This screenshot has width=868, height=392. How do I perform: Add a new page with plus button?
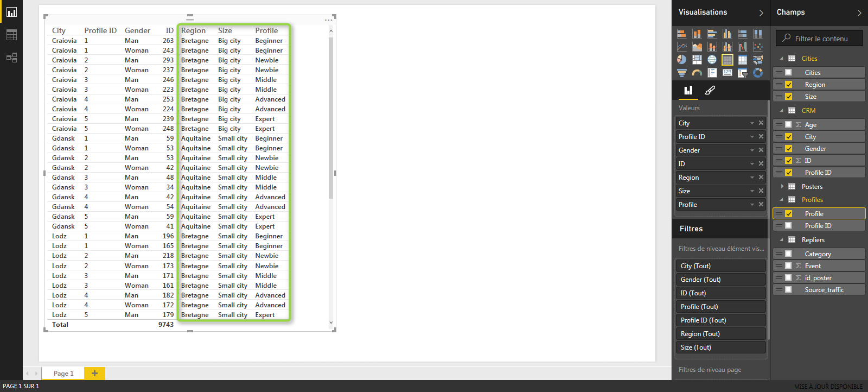coord(94,374)
